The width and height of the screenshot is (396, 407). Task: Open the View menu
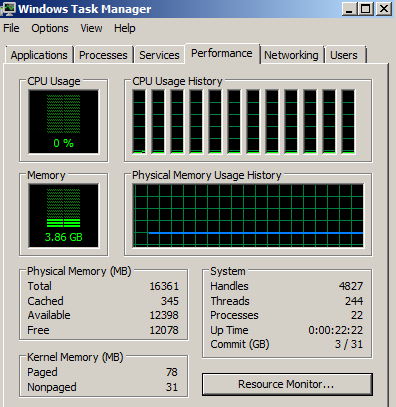pos(91,28)
